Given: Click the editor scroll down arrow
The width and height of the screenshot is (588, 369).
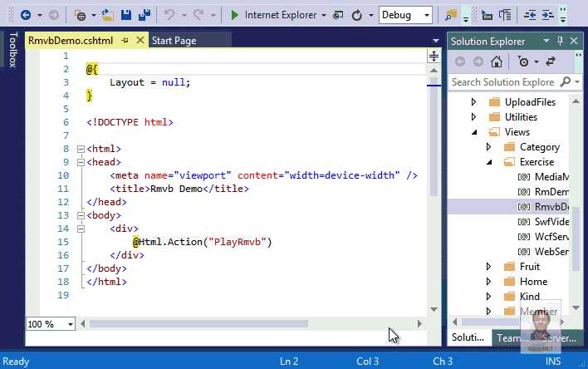Looking at the screenshot, I should pos(434,309).
